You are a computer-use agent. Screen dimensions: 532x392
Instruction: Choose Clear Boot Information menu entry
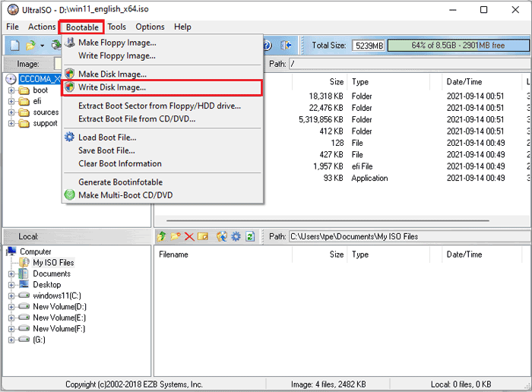163,163
